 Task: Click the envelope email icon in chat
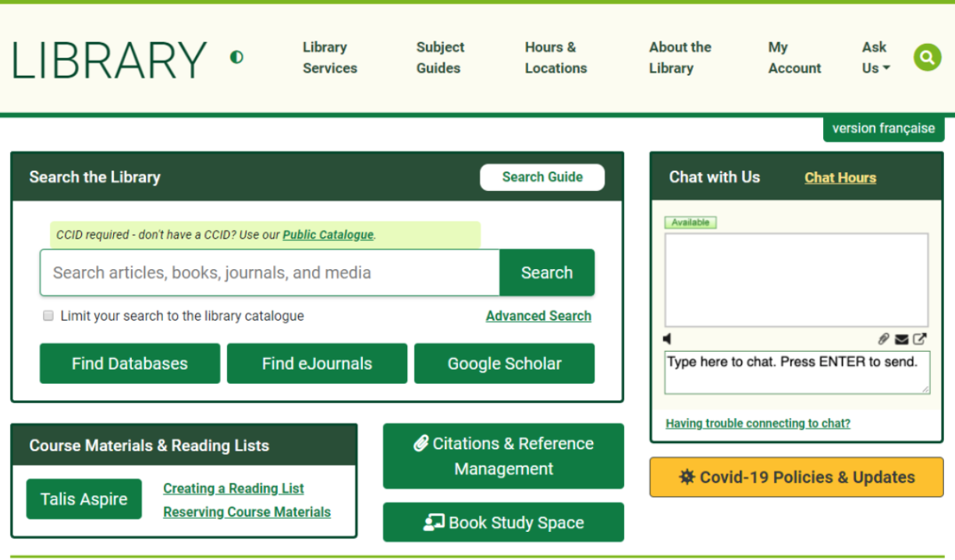click(901, 338)
